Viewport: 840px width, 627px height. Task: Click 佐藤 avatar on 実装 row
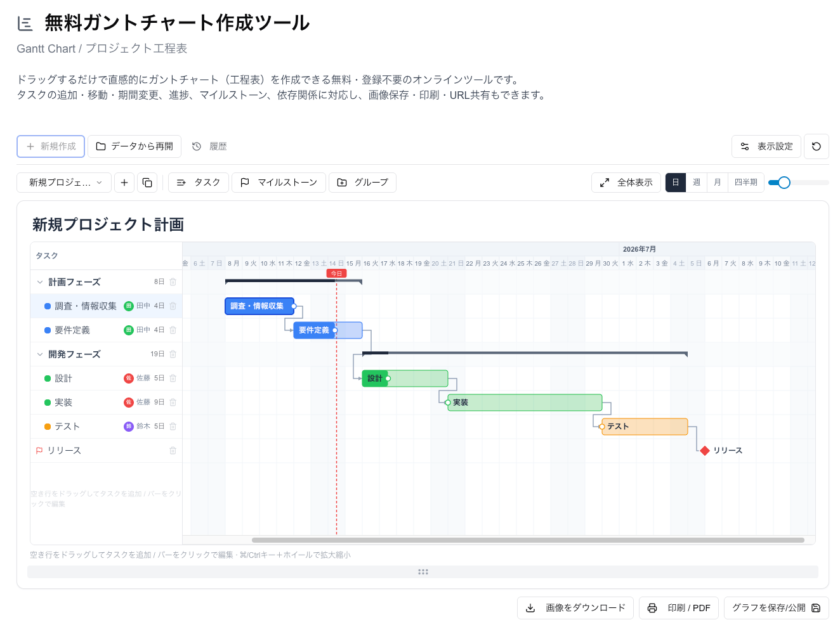coord(129,403)
